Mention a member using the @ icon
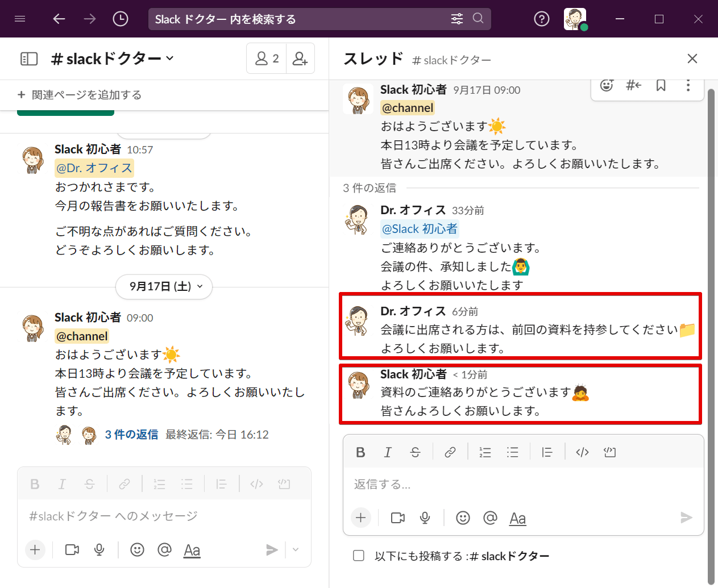Image resolution: width=718 pixels, height=588 pixels. 490,518
